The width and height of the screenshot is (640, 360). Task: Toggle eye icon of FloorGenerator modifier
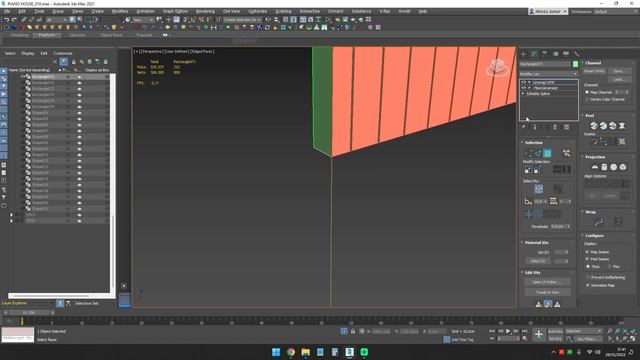click(x=524, y=88)
